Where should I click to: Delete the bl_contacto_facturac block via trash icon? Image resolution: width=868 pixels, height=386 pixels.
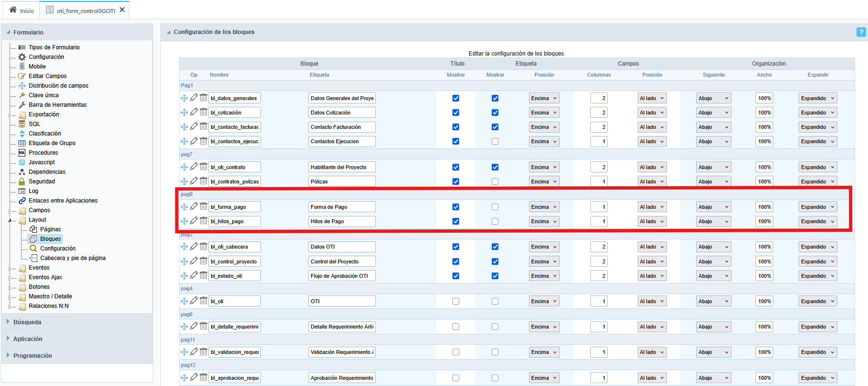pos(203,126)
